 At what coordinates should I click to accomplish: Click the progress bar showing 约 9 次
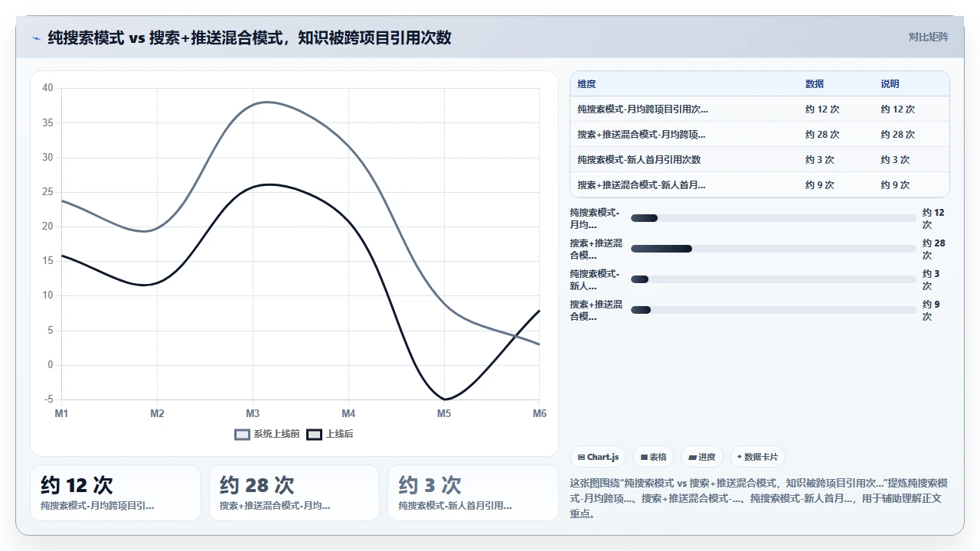(x=773, y=310)
